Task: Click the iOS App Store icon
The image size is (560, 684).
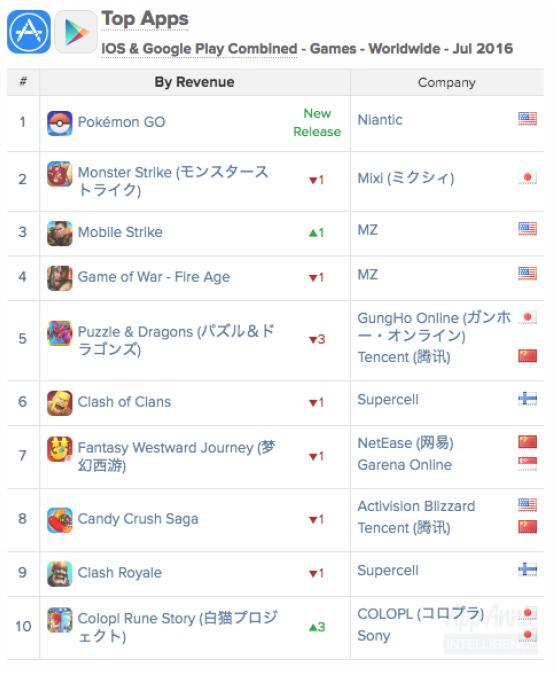Action: (29, 32)
